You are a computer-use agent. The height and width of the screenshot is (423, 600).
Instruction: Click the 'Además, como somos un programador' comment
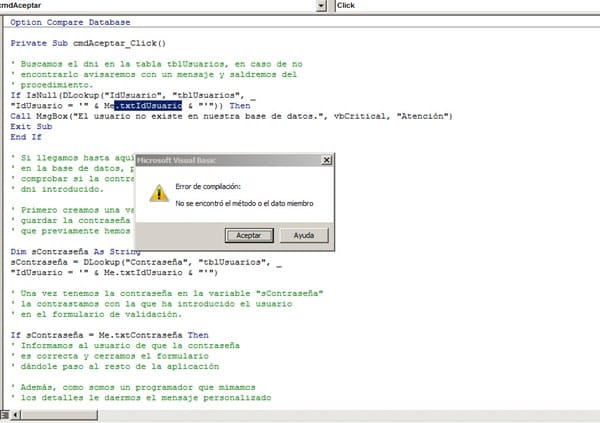click(133, 386)
